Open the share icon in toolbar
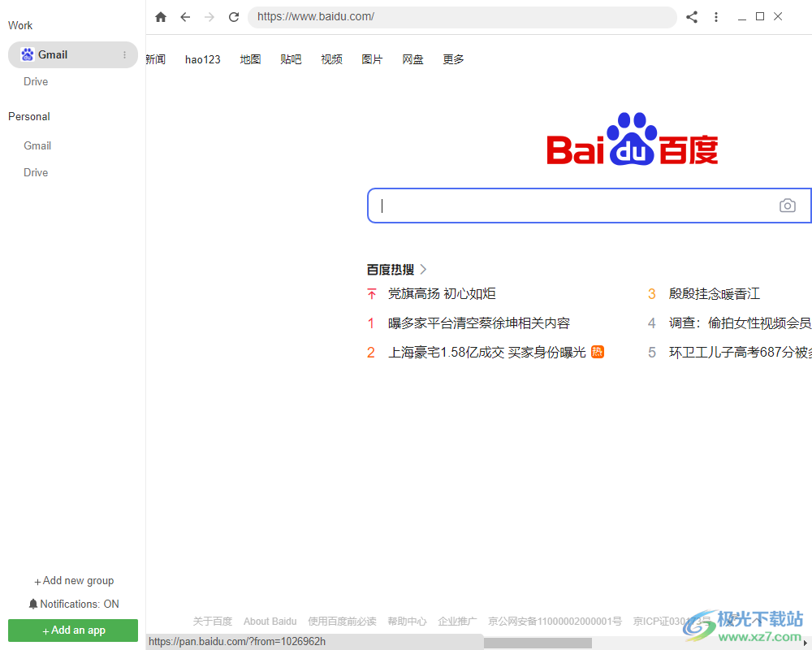 [692, 17]
